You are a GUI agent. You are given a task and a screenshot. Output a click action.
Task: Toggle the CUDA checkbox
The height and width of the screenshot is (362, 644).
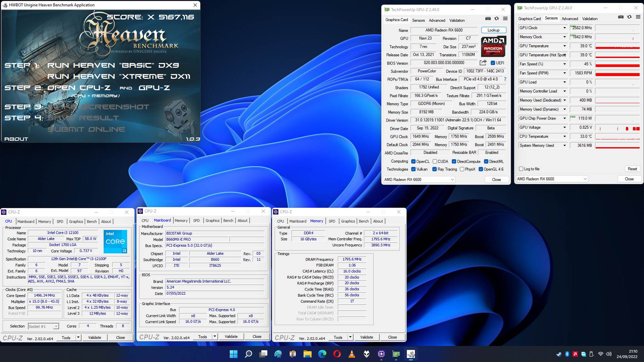tap(435, 161)
